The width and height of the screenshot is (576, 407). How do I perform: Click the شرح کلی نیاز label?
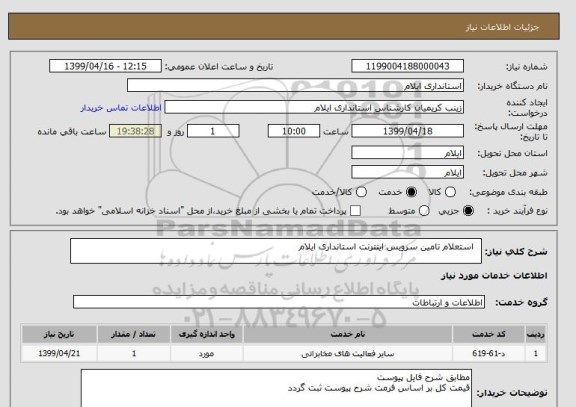click(516, 252)
